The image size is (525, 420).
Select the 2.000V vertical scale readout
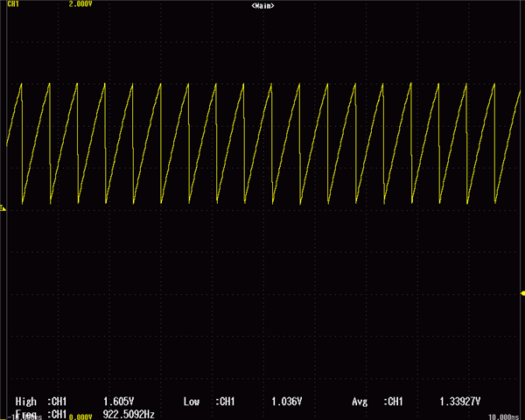point(80,4)
